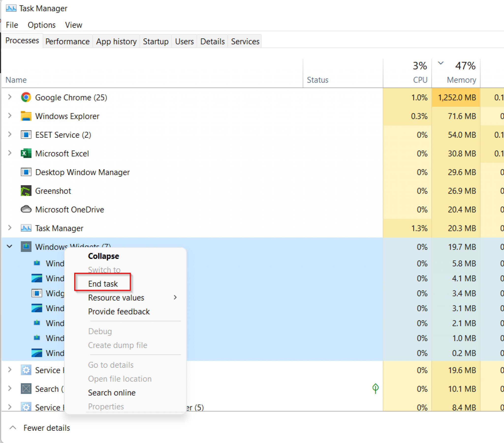
Task: Click the ESET Service icon
Action: tap(26, 135)
